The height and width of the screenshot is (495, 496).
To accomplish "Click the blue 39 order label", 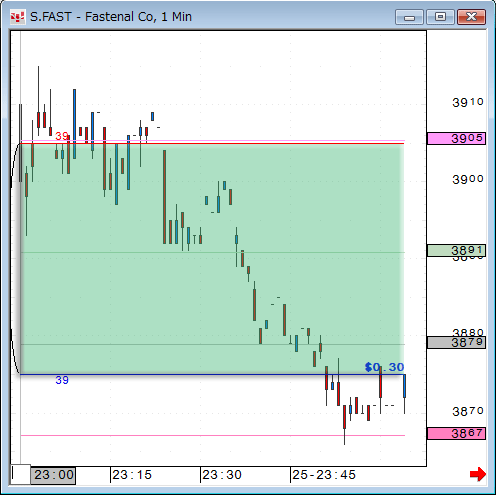I will (62, 380).
